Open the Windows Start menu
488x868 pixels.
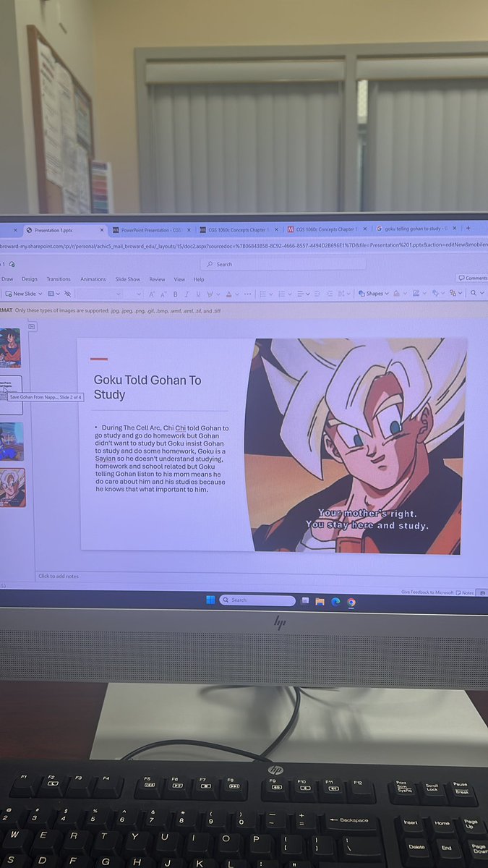point(210,600)
